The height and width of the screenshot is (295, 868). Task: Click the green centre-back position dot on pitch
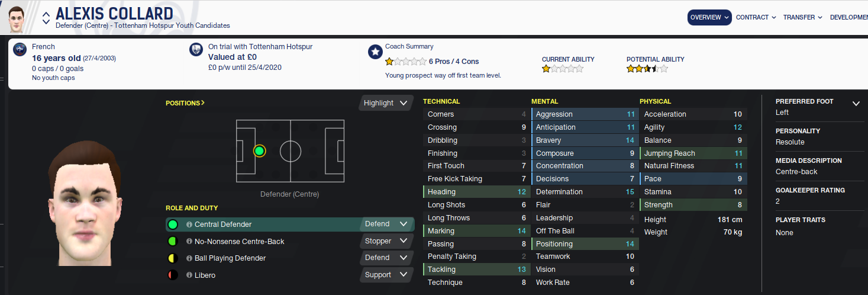(x=259, y=150)
